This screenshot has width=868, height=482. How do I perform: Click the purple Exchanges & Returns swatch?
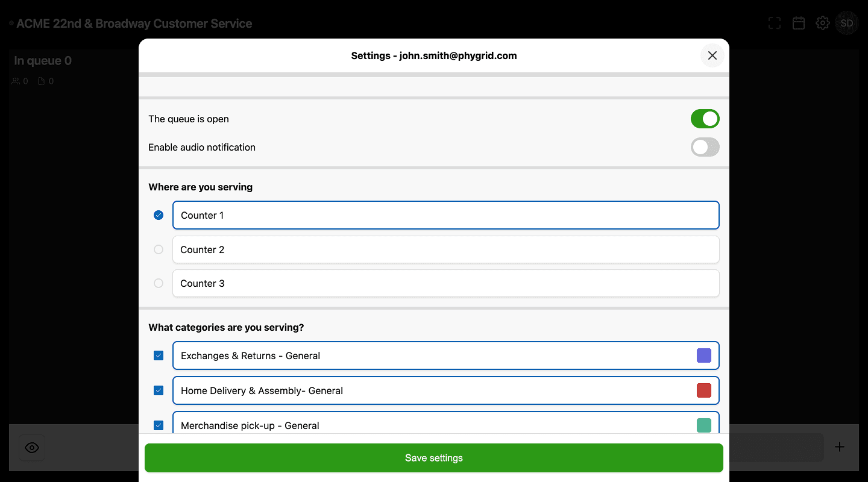click(703, 355)
